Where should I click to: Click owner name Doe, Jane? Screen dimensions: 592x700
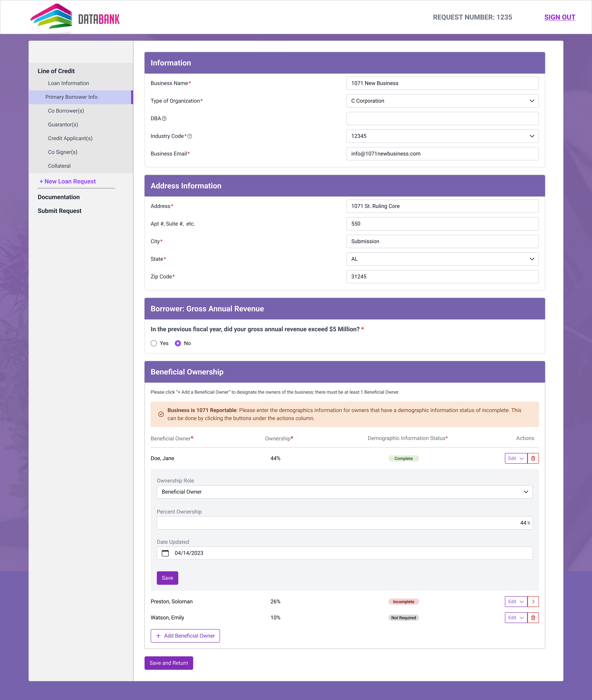[x=162, y=458]
